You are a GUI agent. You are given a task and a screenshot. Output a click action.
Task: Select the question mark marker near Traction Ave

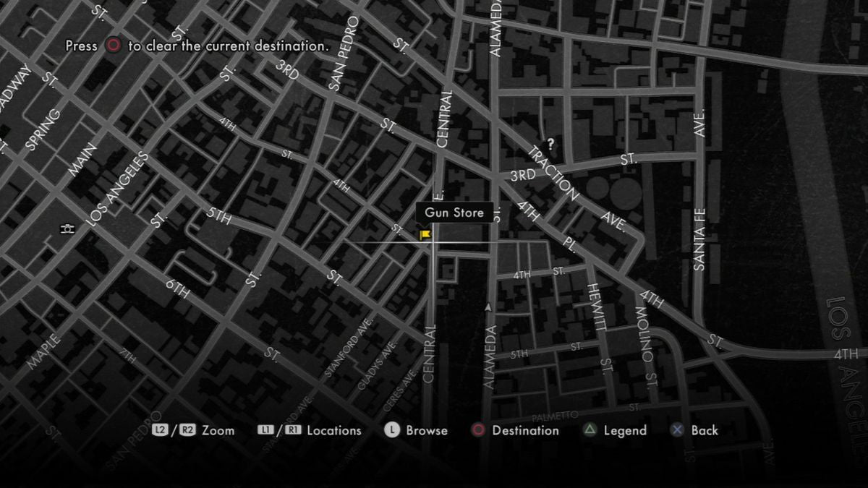550,143
